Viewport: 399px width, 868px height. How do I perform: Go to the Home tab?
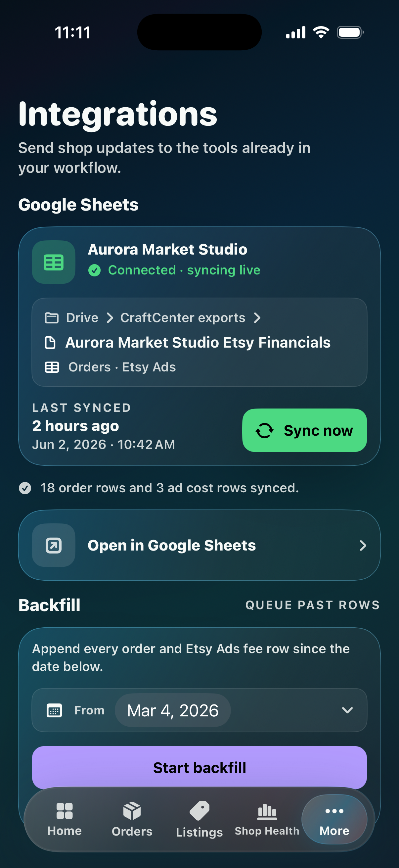pos(65,819)
